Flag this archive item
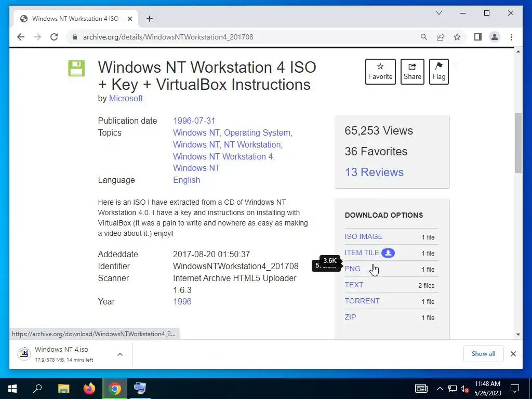This screenshot has width=532, height=399. (x=438, y=72)
